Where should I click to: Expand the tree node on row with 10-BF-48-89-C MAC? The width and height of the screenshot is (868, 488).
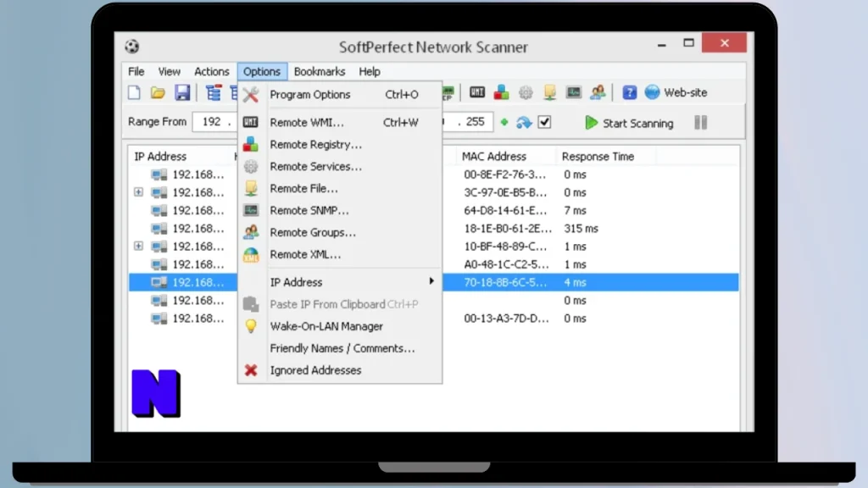coord(138,246)
